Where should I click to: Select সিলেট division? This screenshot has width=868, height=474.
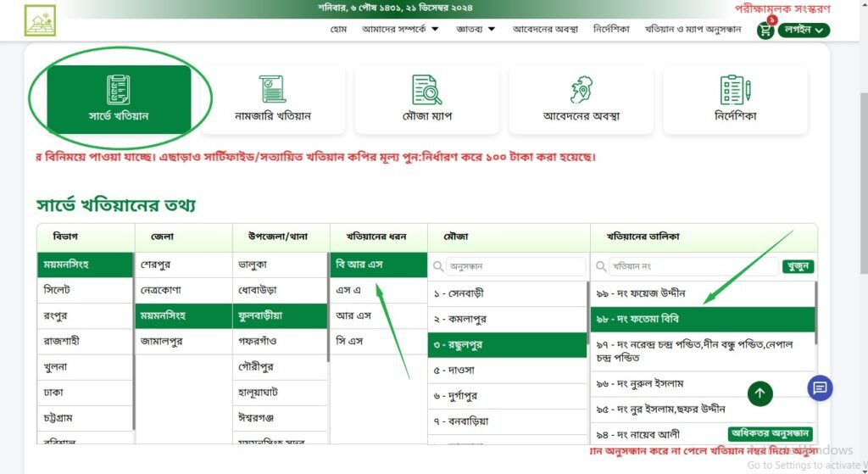(85, 290)
